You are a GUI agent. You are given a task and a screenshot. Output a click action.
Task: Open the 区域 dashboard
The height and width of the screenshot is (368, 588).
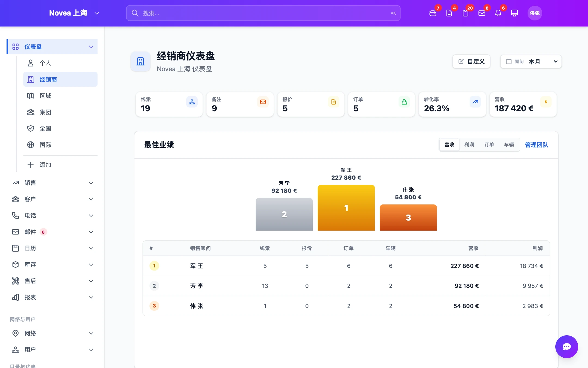pos(60,96)
